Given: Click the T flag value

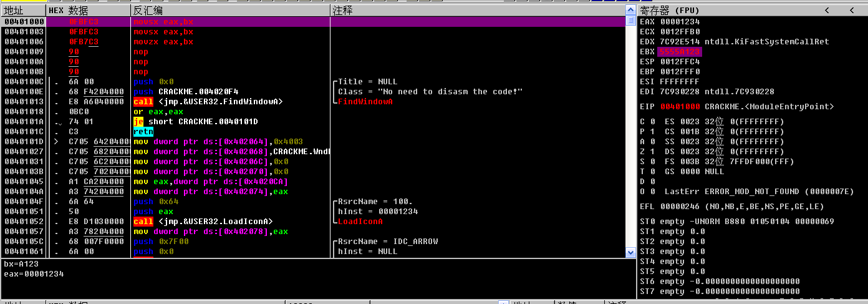Looking at the screenshot, I should coord(652,172).
